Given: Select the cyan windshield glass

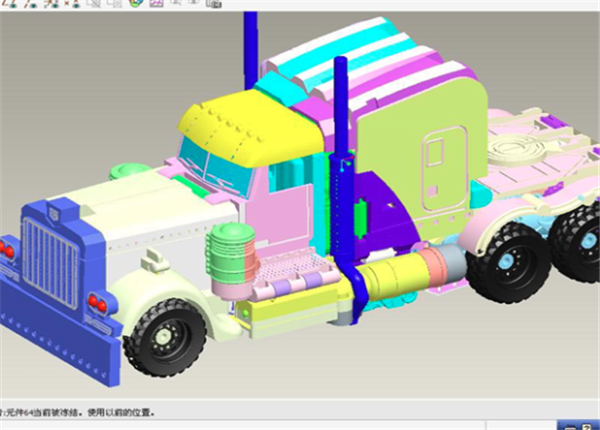Looking at the screenshot, I should pos(216,166).
